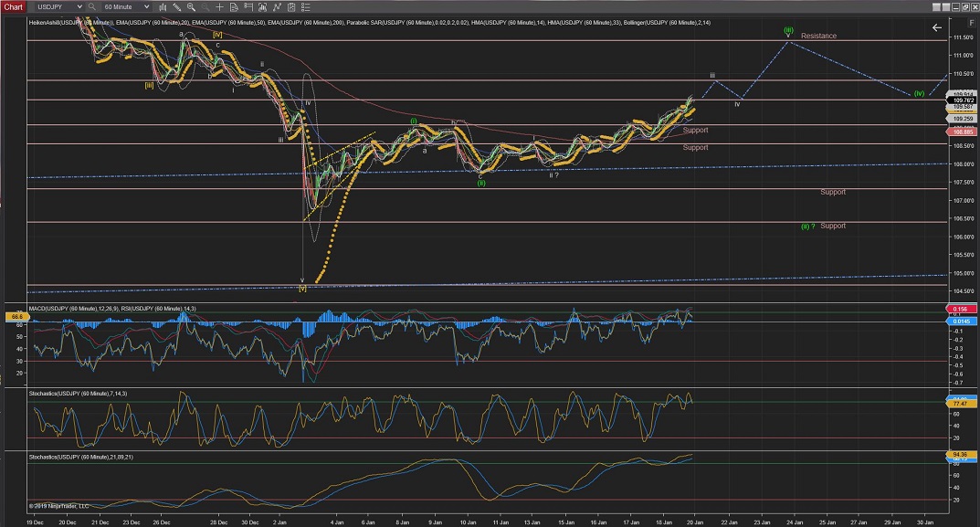Open chart Properties list icon

305,6
